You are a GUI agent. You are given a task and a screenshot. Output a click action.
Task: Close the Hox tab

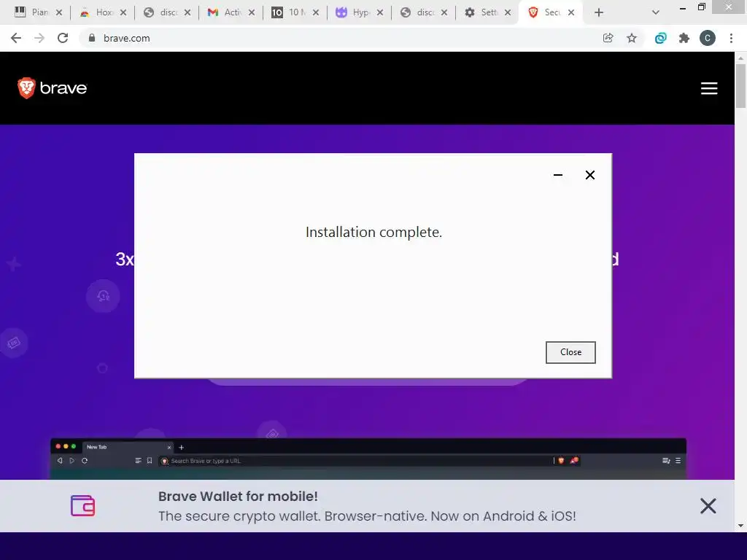point(123,12)
